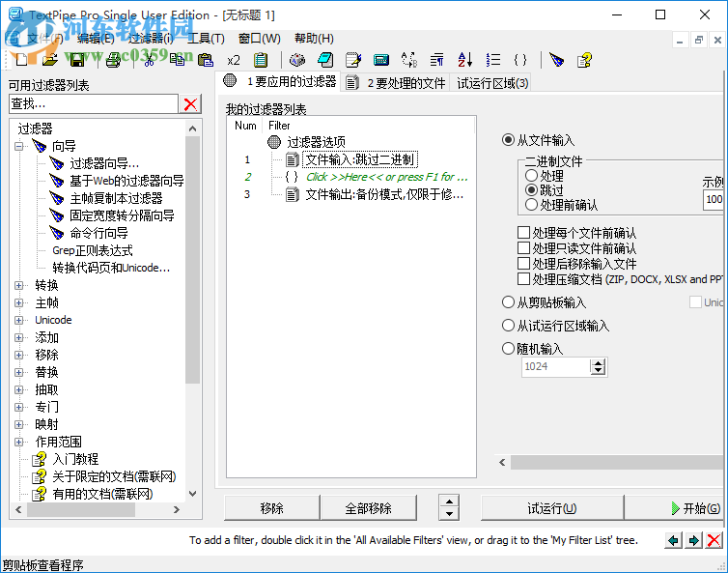This screenshot has height=573, width=728.
Task: Select 从剪贴板输入 radio button
Action: (509, 302)
